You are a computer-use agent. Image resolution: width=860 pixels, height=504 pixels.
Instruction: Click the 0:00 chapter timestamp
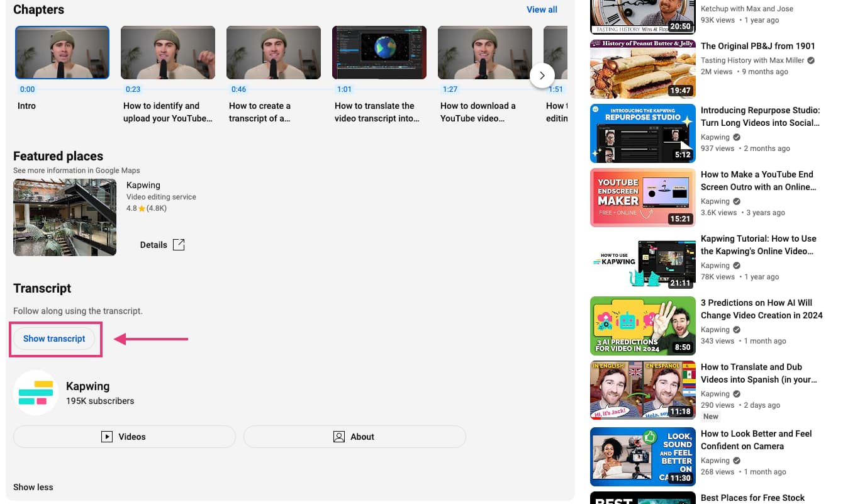point(27,89)
